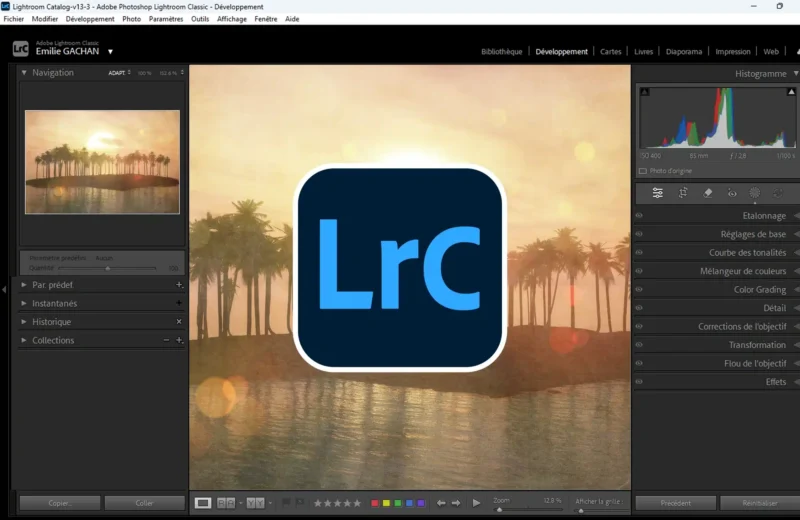Viewport: 800px width, 520px height.
Task: Collapse the Histogramme panel triangle
Action: [795, 73]
